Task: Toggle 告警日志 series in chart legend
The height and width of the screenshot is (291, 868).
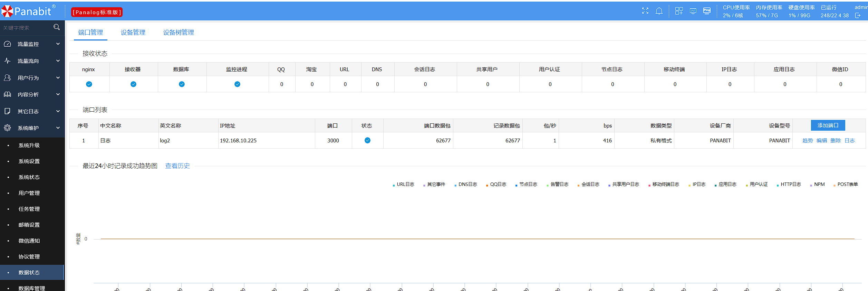Action: [x=558, y=184]
